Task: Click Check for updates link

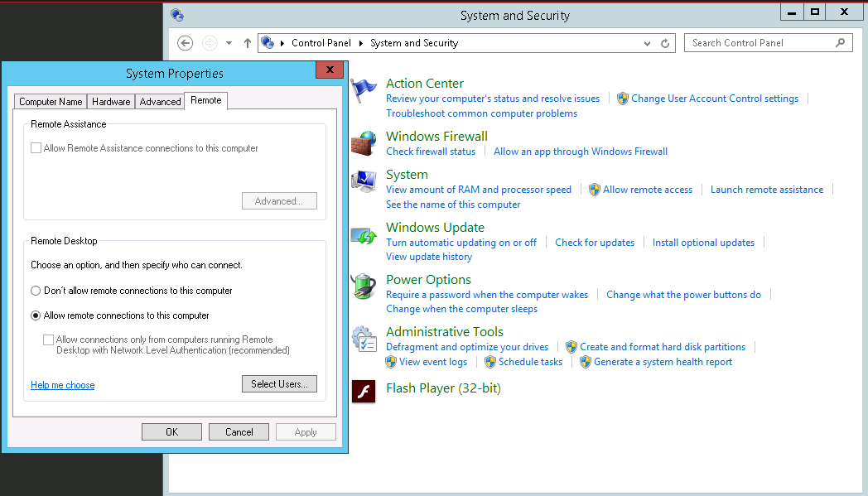Action: pos(595,243)
